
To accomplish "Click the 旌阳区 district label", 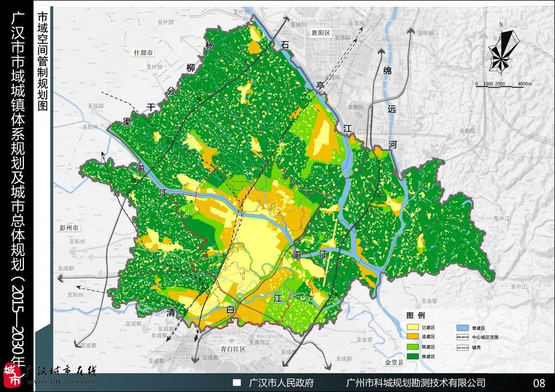I will point(320,33).
